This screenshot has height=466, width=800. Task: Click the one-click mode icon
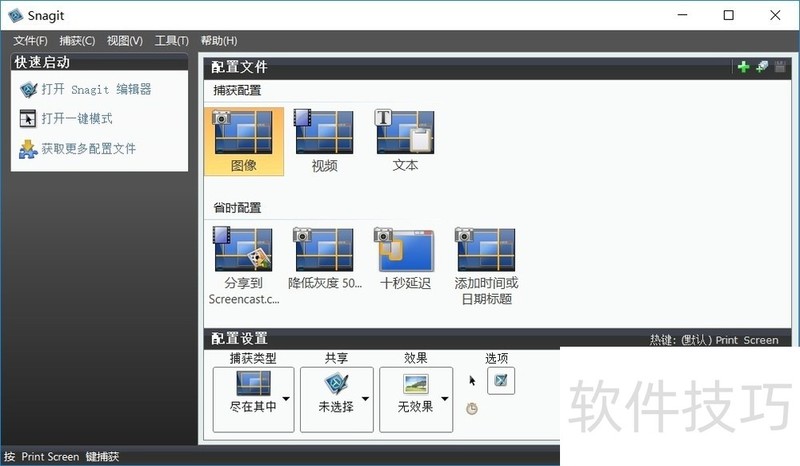pos(28,118)
